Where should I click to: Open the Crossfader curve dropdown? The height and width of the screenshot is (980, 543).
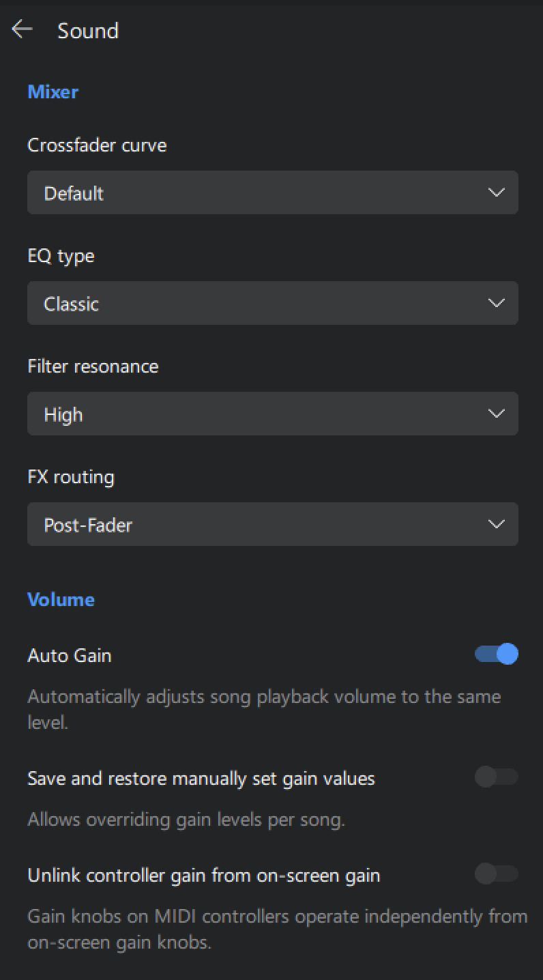tap(273, 192)
